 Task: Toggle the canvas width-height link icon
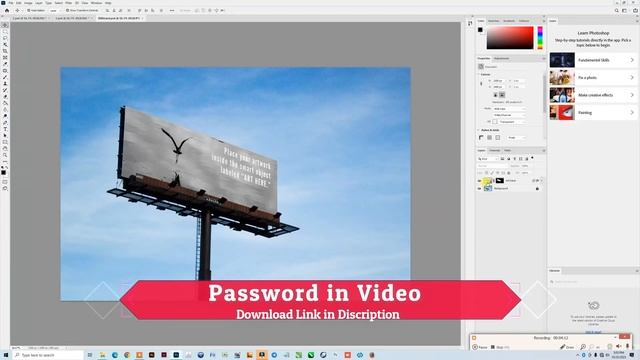click(x=481, y=84)
